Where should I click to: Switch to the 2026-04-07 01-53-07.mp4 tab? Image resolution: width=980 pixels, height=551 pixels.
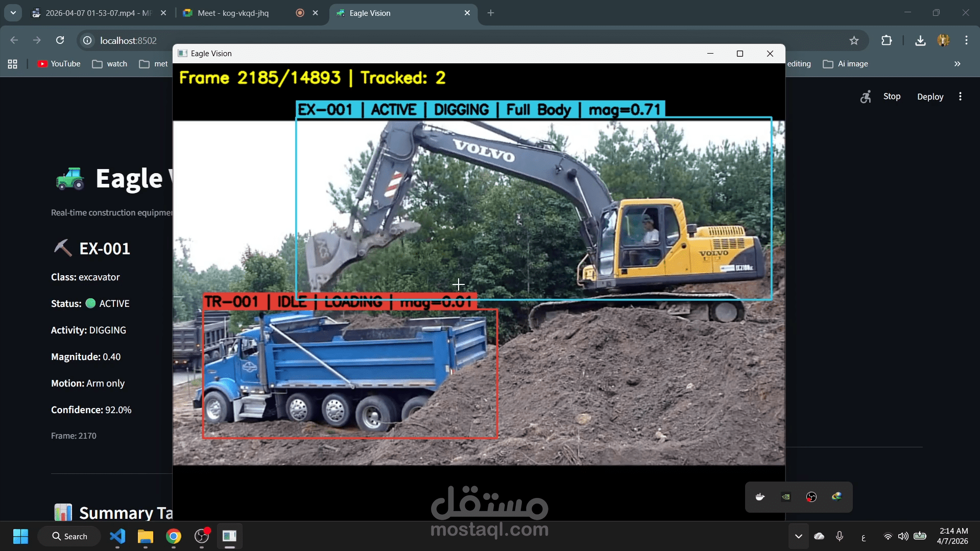(99, 13)
